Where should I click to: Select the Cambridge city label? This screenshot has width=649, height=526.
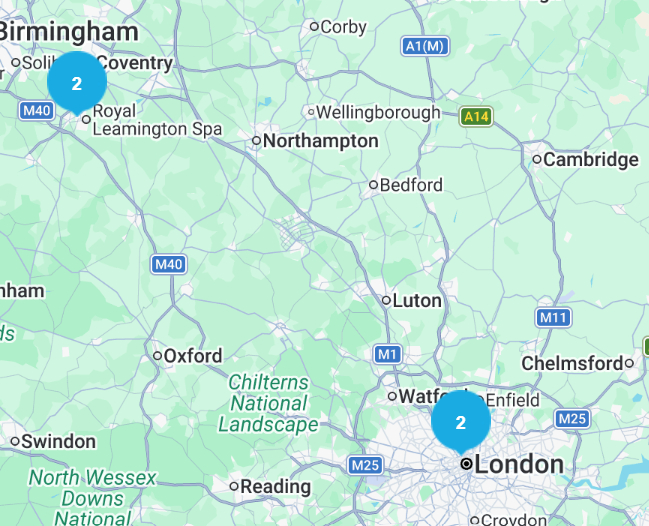591,160
